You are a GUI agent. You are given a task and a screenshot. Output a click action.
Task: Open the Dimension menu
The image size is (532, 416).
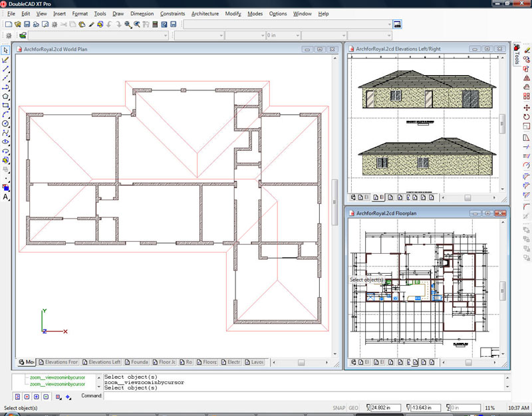pos(142,13)
